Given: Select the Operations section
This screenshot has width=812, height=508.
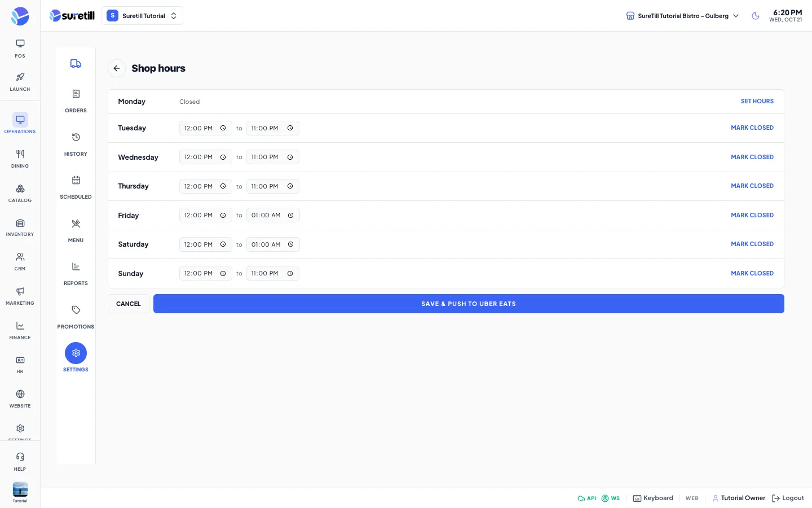Looking at the screenshot, I should coord(20,124).
